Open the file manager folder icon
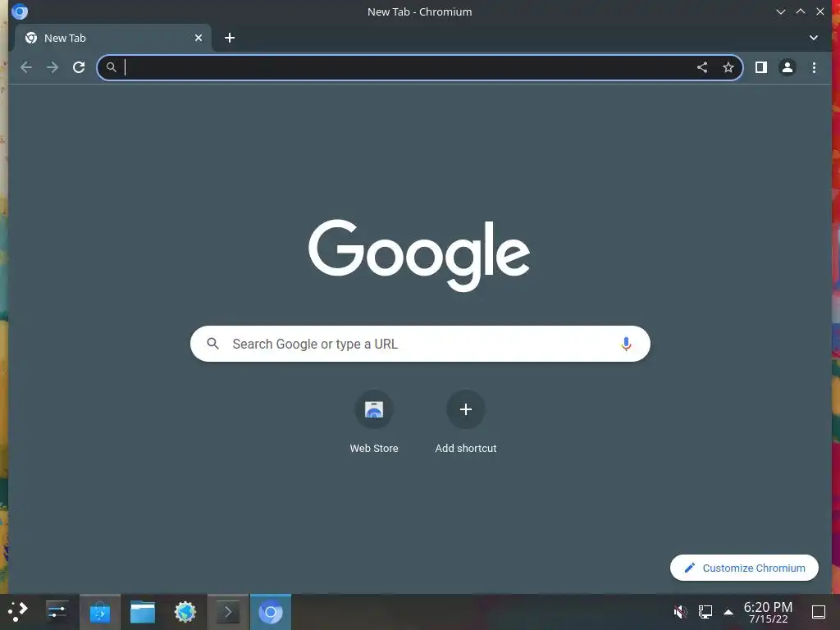 [143, 612]
